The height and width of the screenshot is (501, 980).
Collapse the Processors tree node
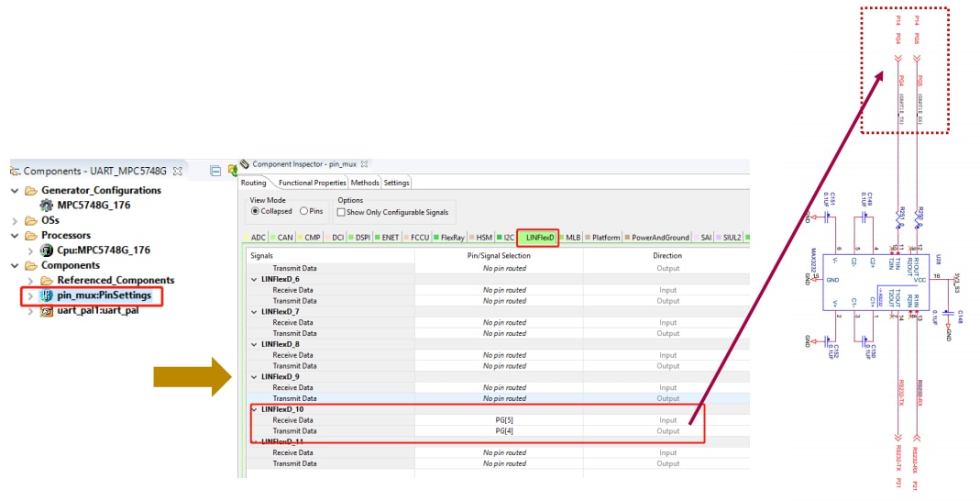15,236
